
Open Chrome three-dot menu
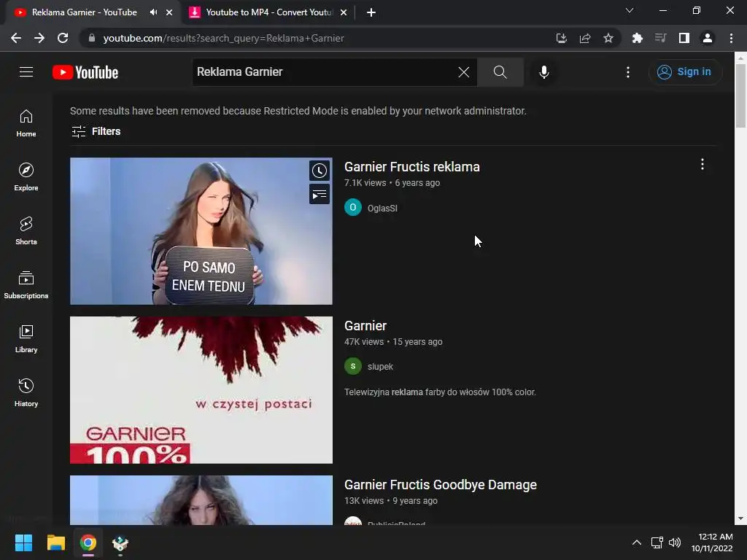(x=731, y=38)
